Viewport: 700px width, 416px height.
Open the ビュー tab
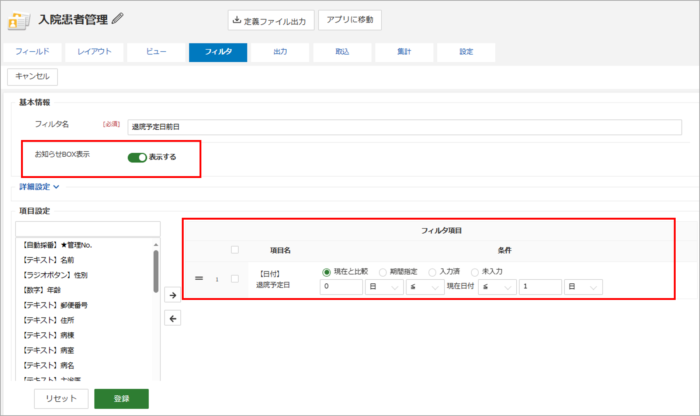tap(156, 52)
